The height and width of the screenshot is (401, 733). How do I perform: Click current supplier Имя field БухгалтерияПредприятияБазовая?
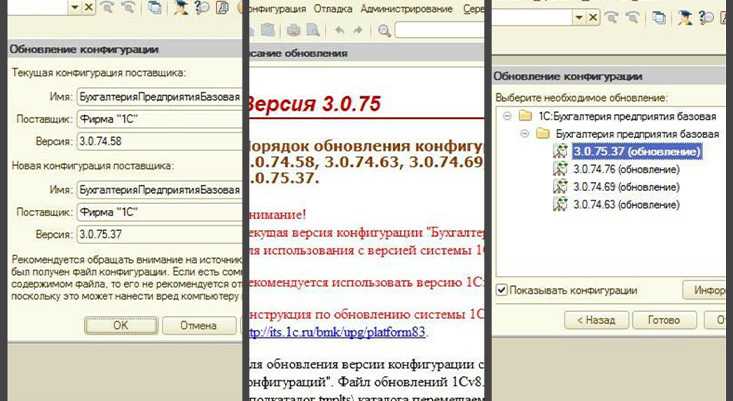click(x=159, y=97)
